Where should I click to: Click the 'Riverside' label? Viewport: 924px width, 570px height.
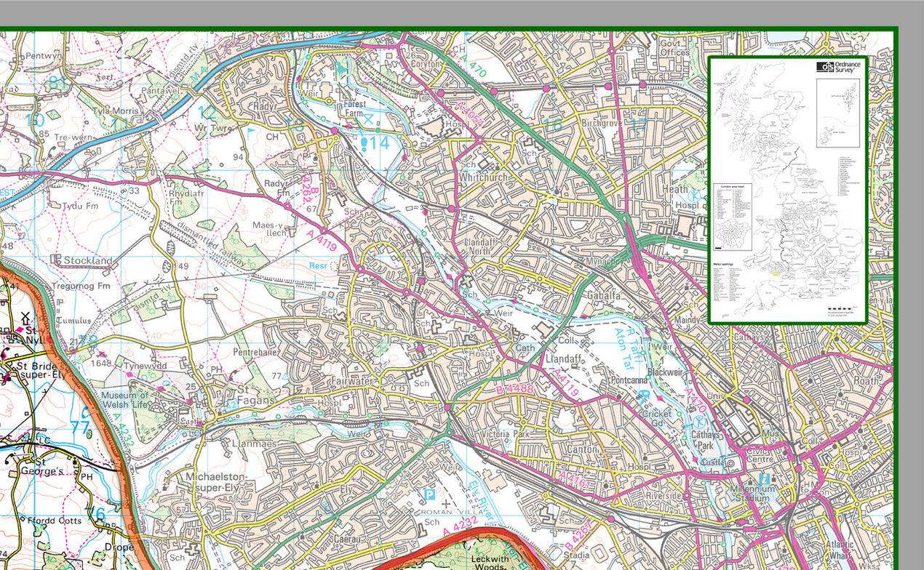663,496
